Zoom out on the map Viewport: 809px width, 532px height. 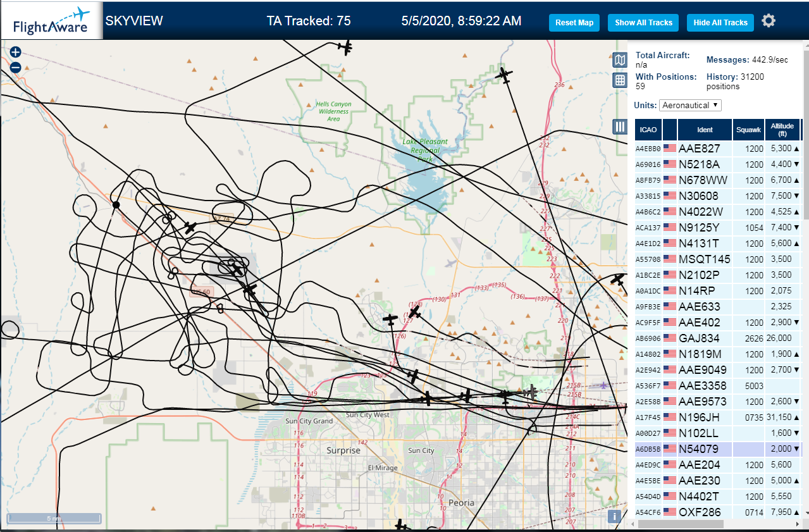point(16,67)
